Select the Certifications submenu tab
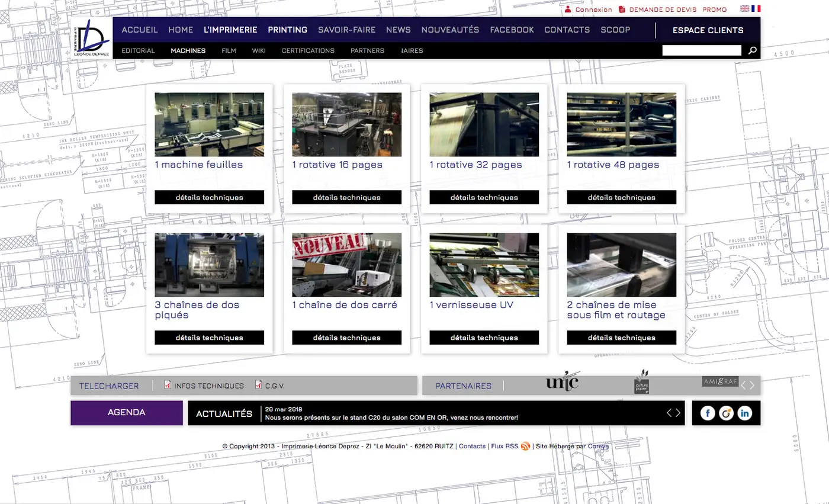The image size is (829, 504). 308,50
